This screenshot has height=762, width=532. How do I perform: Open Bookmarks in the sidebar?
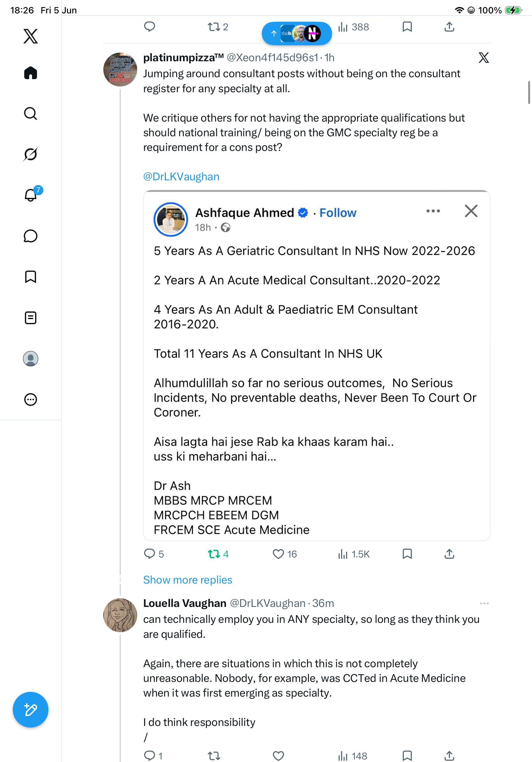(x=31, y=277)
